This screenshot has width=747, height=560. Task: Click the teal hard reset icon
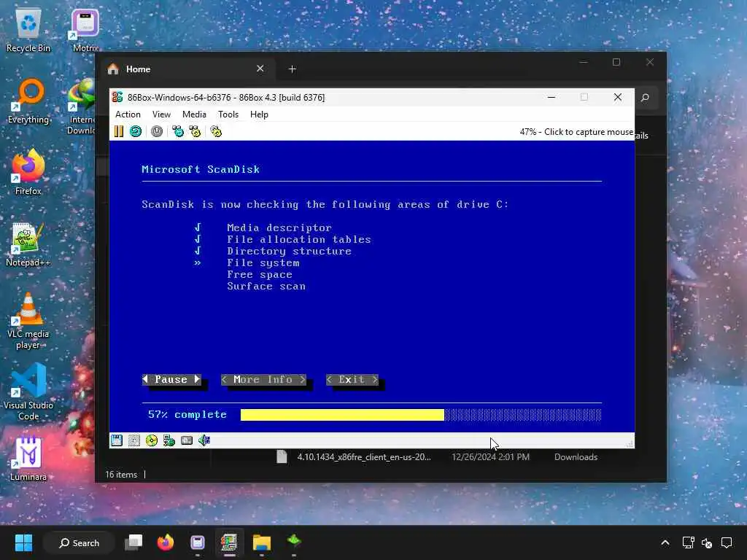click(136, 131)
